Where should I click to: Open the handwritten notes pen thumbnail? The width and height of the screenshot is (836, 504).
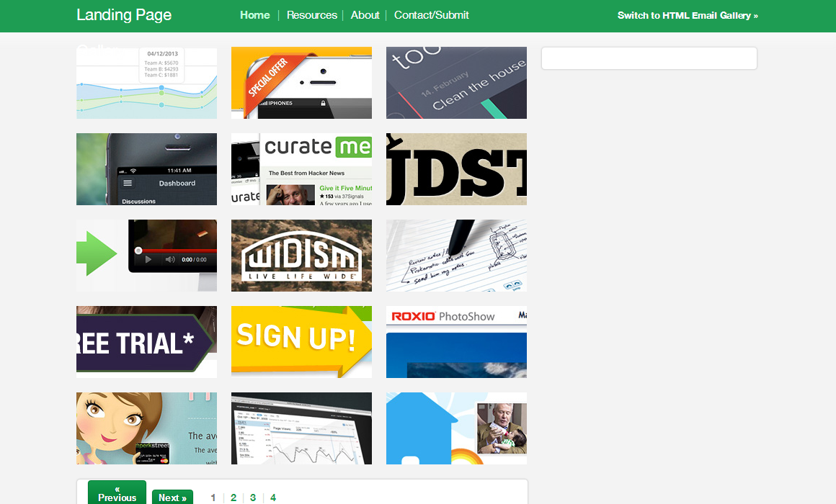tap(456, 255)
